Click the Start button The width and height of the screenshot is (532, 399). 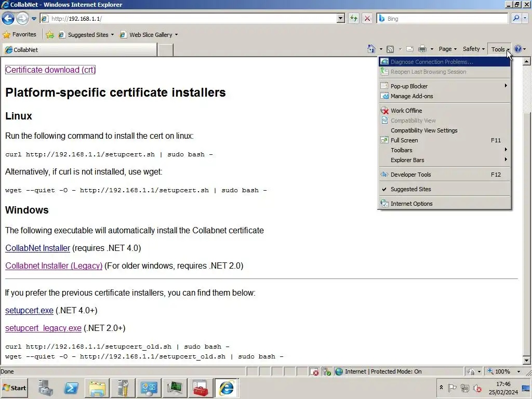click(x=14, y=388)
